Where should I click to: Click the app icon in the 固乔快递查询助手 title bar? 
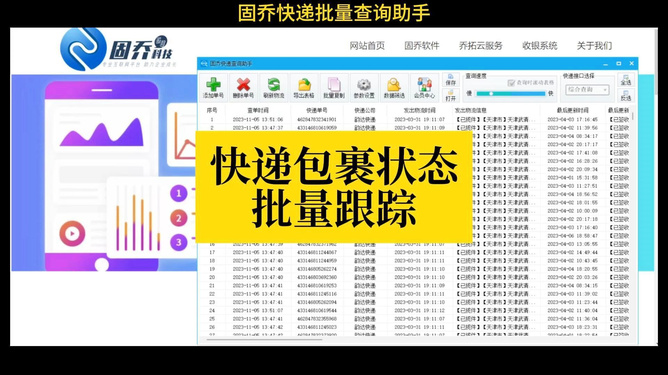coord(204,63)
